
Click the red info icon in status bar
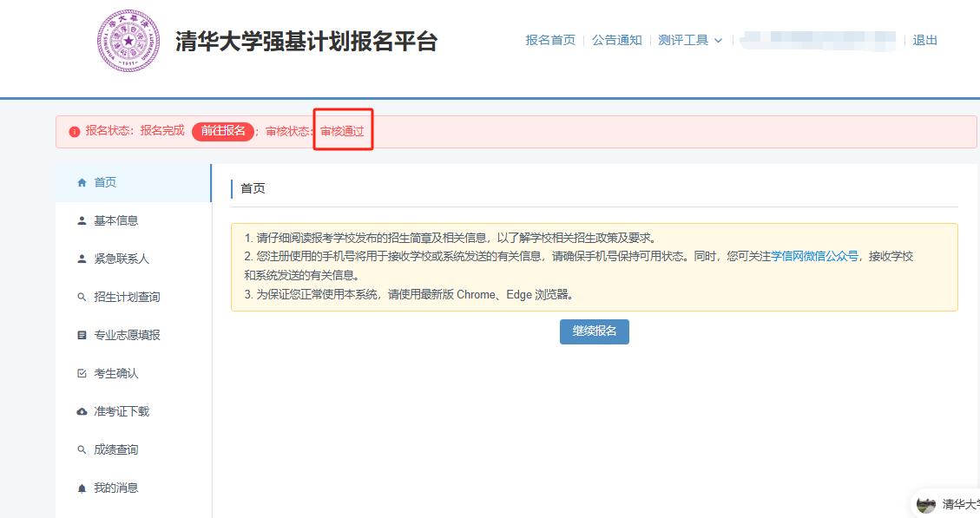(x=75, y=131)
